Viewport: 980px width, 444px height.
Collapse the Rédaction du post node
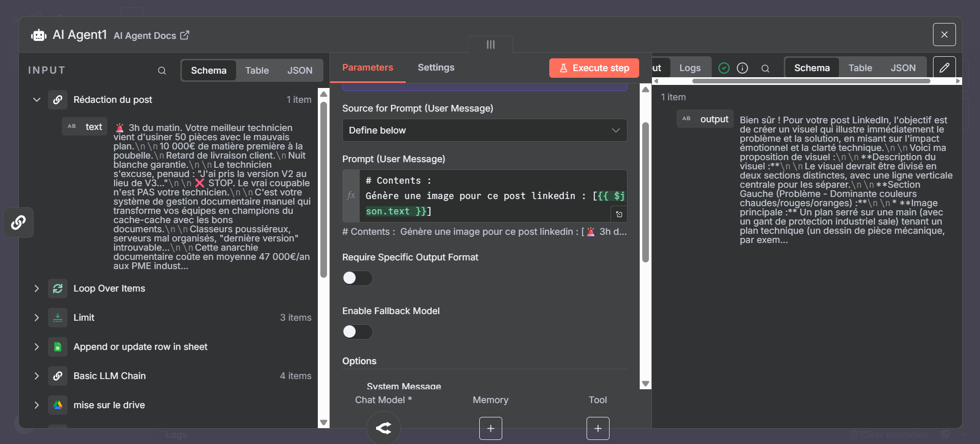click(37, 100)
